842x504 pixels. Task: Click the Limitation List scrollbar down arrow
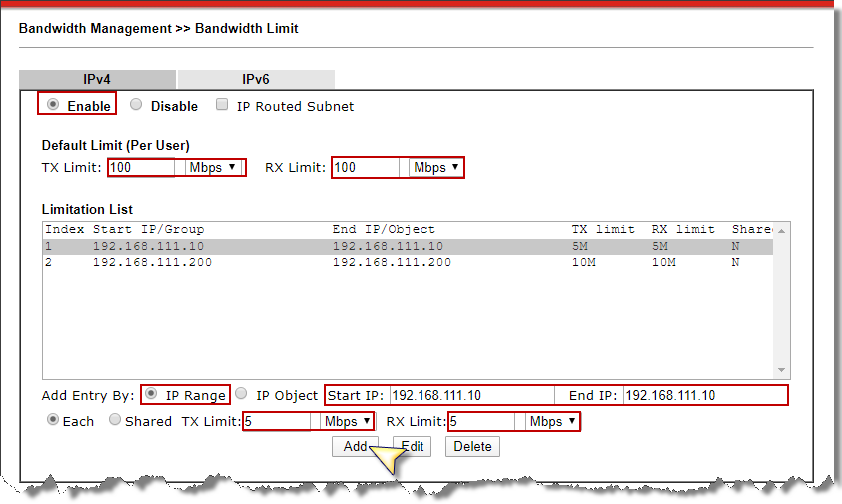pyautogui.click(x=781, y=370)
